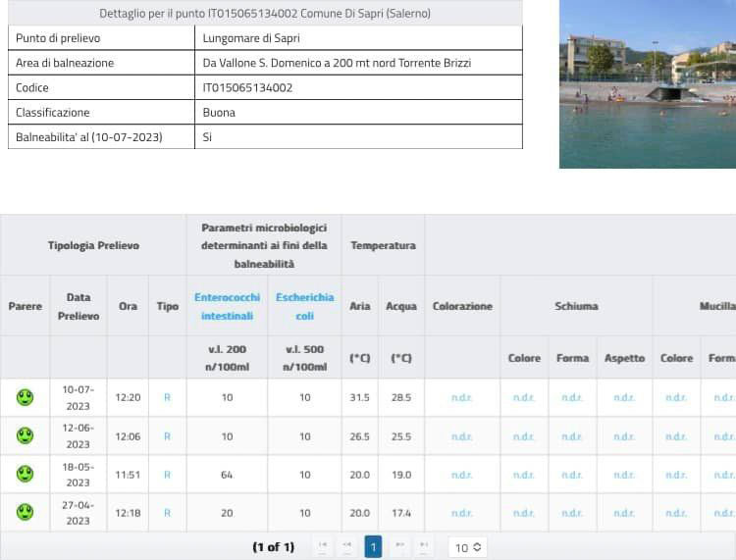736x560 pixels.
Task: Go to first page of results
Action: [x=323, y=547]
